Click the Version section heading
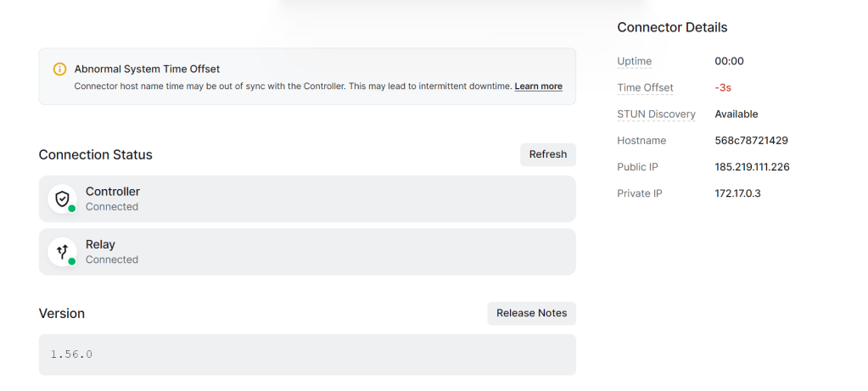 click(61, 314)
